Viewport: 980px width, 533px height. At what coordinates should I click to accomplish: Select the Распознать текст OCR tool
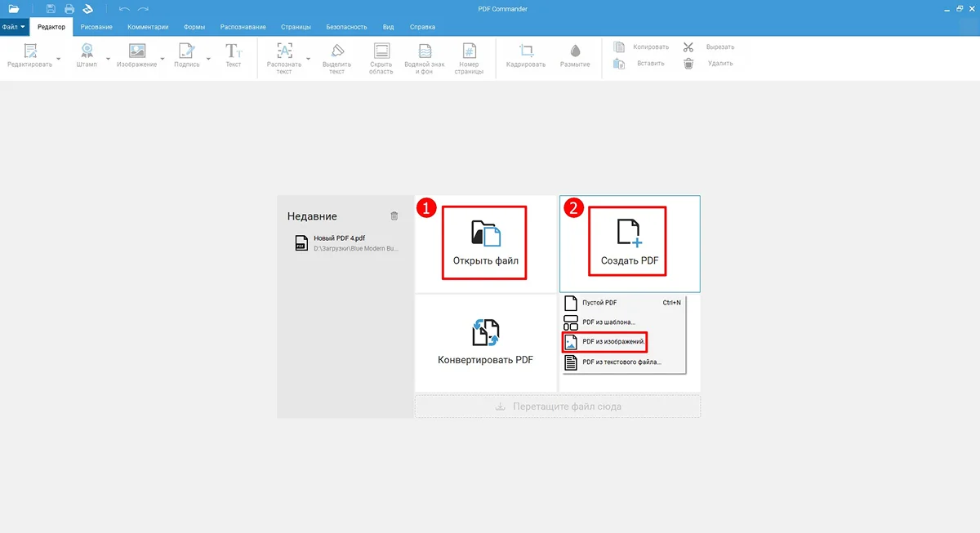point(284,51)
